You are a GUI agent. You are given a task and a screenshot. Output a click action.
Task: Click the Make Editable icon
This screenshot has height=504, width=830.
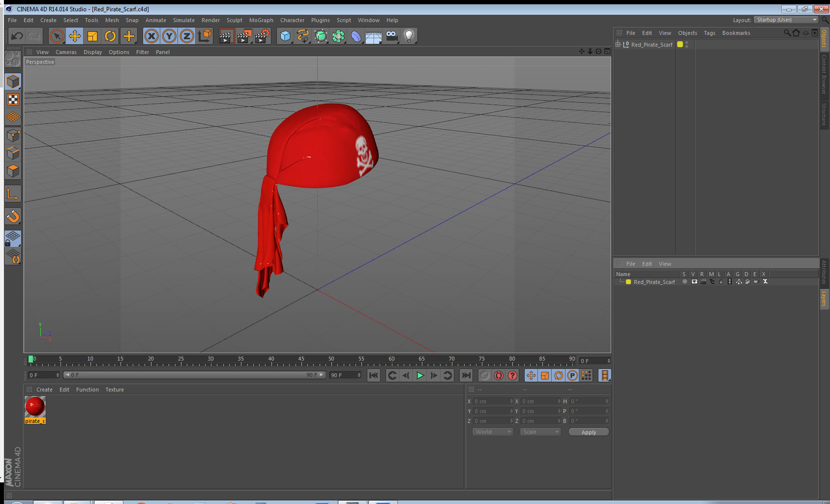[13, 58]
